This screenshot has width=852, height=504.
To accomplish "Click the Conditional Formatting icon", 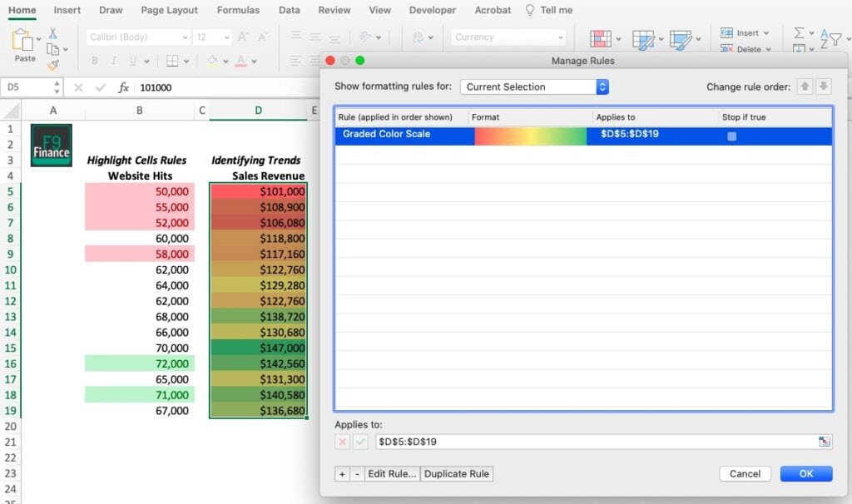I will [x=601, y=39].
